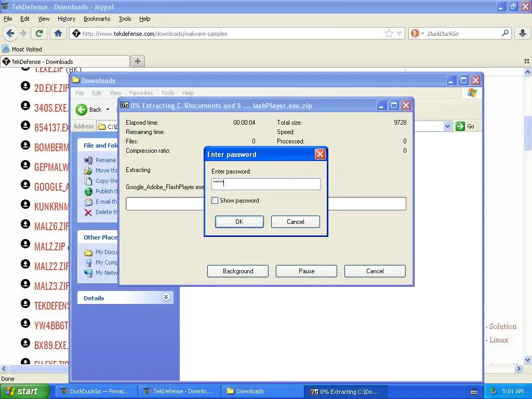
Task: Click the extraction progress bar
Action: [265, 204]
